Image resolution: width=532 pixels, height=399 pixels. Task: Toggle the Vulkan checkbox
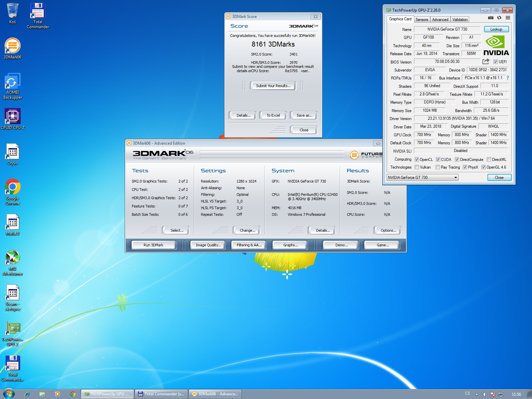417,167
